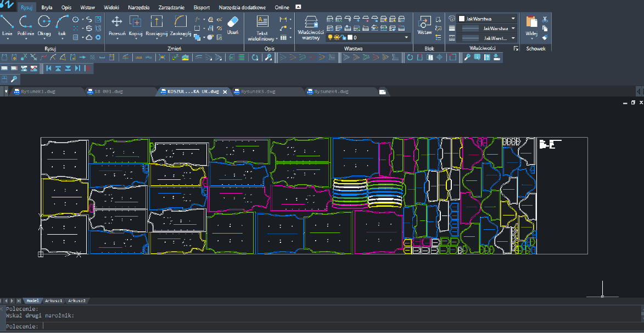644x335 pixels.
Task: Insert a table in Opis panel
Action: pyautogui.click(x=283, y=37)
